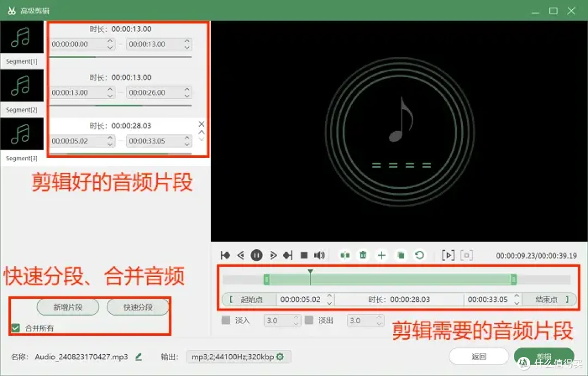Increase Segment[3] start time stepper
588x376 pixels.
[x=110, y=138]
